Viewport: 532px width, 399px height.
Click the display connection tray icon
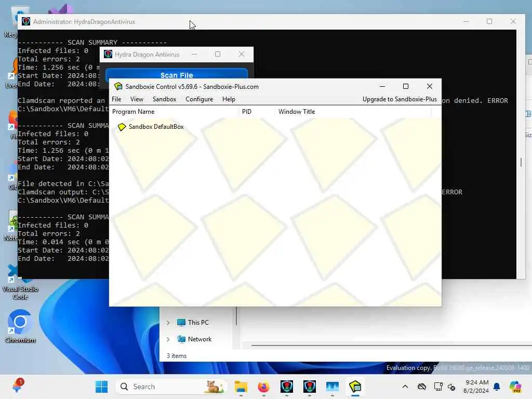click(438, 387)
